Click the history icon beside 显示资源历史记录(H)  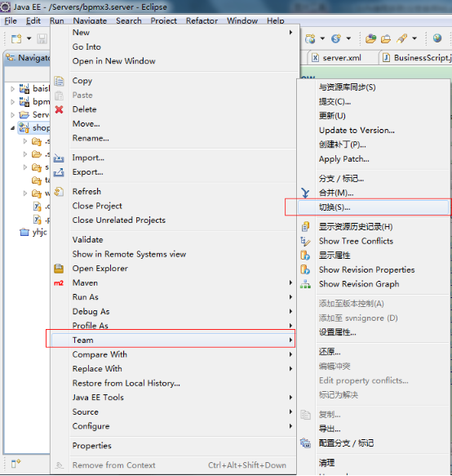pyautogui.click(x=305, y=227)
